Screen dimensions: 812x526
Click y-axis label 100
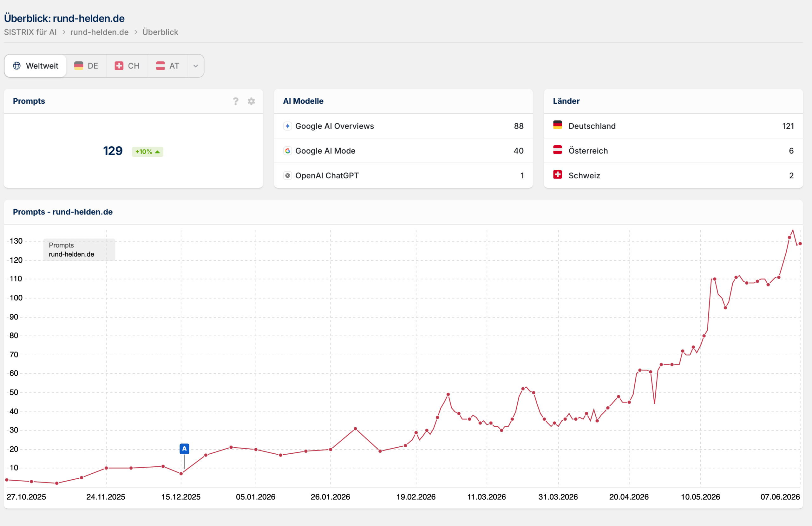(x=16, y=298)
